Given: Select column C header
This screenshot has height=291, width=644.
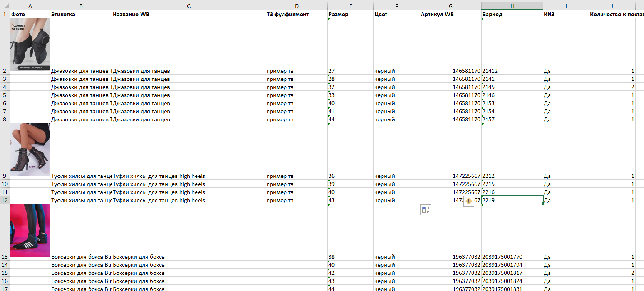Looking at the screenshot, I should coord(189,6).
